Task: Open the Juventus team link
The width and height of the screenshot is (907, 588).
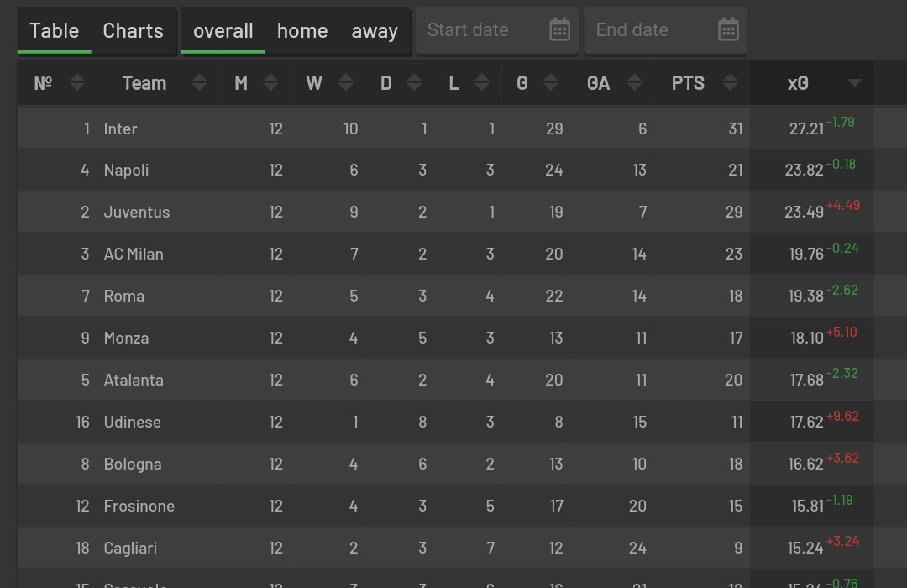Action: pyautogui.click(x=137, y=212)
